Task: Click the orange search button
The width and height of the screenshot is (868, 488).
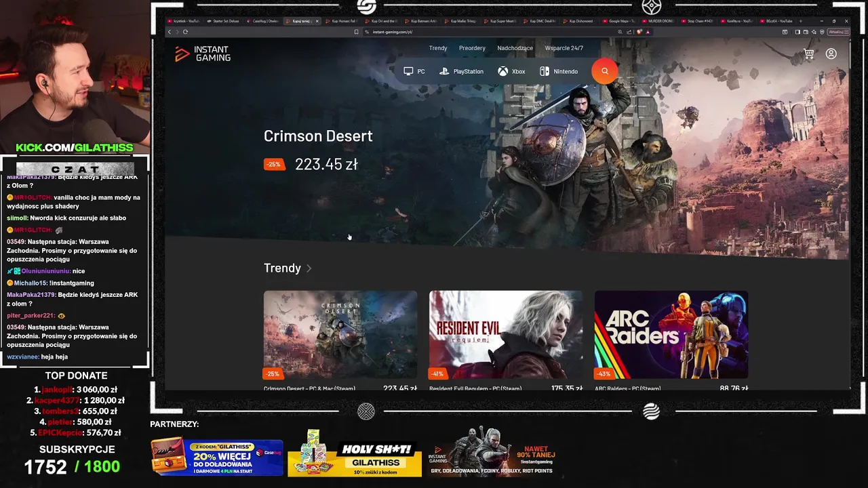Action: coord(605,71)
